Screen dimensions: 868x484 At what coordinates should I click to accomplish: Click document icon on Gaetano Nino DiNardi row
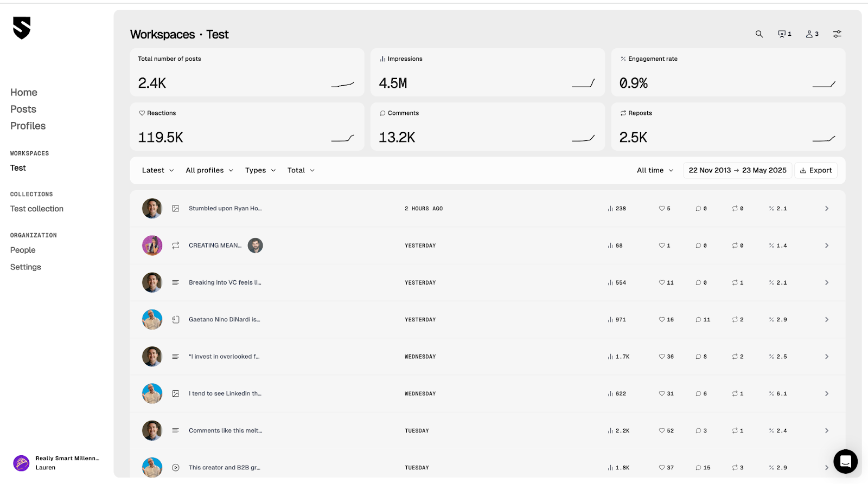pos(176,320)
